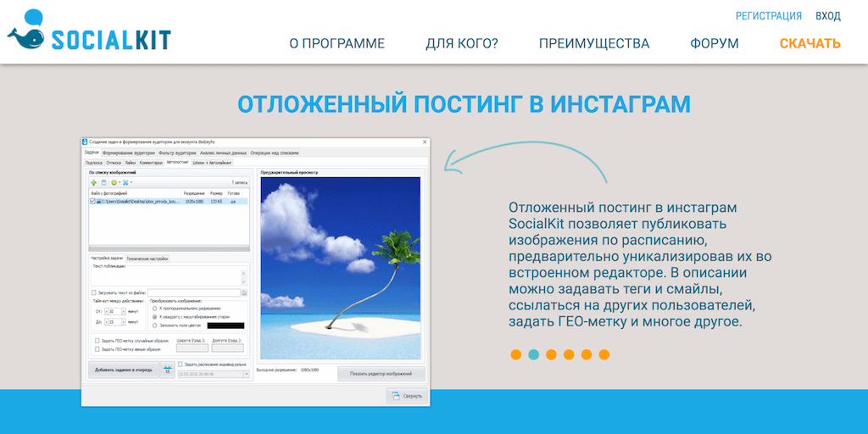Click the 'СКАЧАТЬ' download link
This screenshot has height=434, width=868.
[810, 43]
